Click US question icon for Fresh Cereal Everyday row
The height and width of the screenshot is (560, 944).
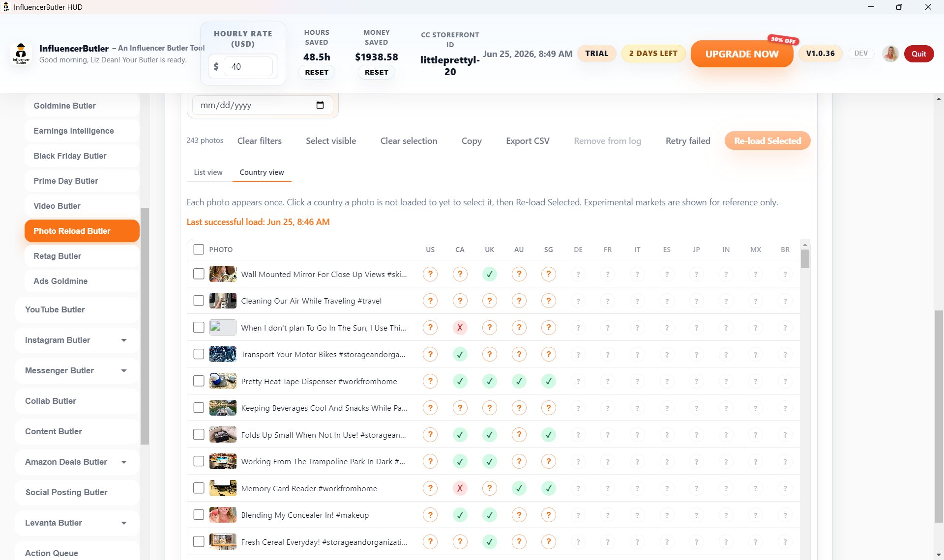[430, 542]
